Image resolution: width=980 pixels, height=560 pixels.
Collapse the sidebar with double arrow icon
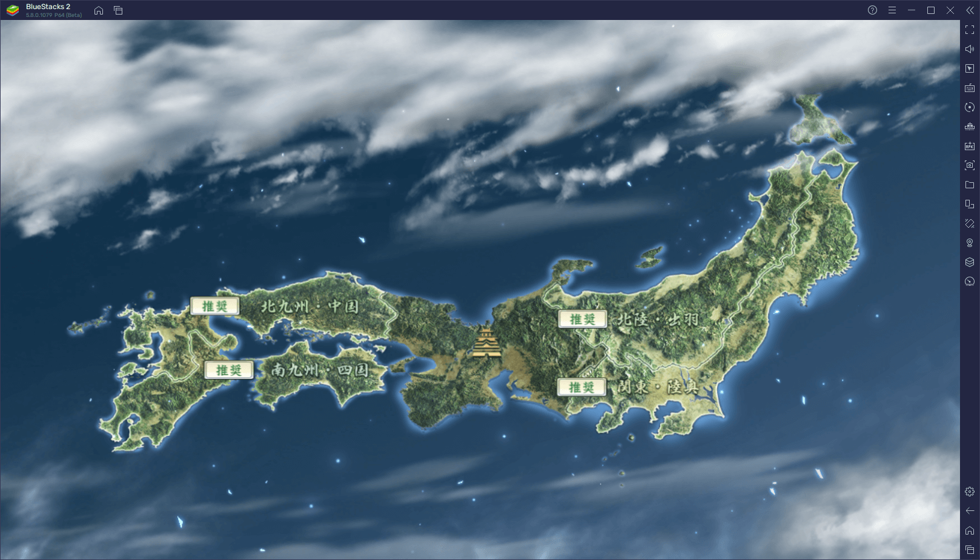coord(970,10)
